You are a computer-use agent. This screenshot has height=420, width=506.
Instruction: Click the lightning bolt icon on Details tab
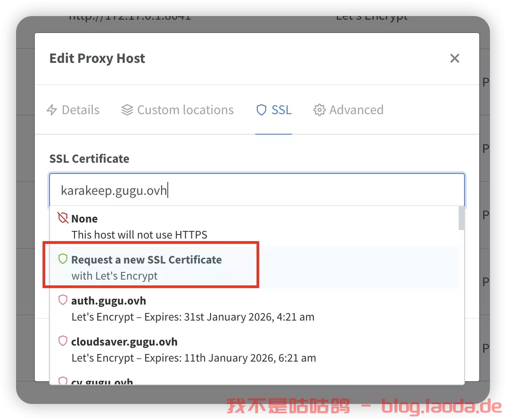tap(52, 110)
